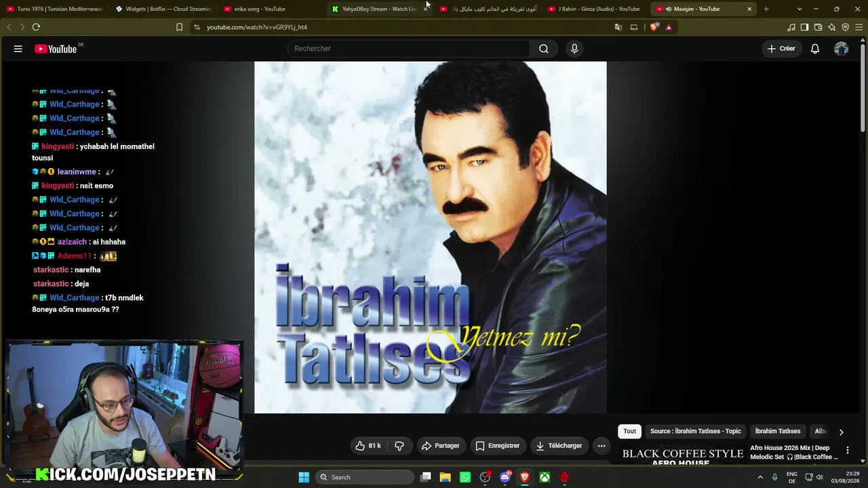This screenshot has height=488, width=868.
Task: Reload the page in the browser
Action: point(36,27)
